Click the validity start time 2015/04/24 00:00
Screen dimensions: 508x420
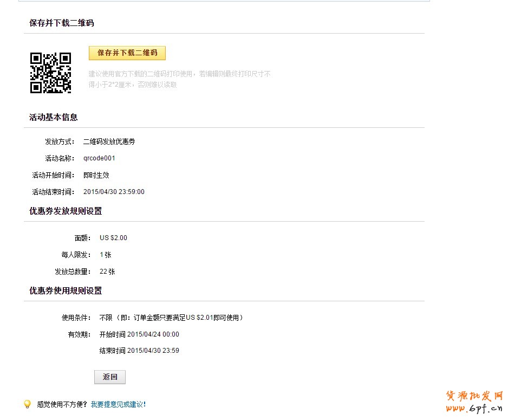click(139, 334)
